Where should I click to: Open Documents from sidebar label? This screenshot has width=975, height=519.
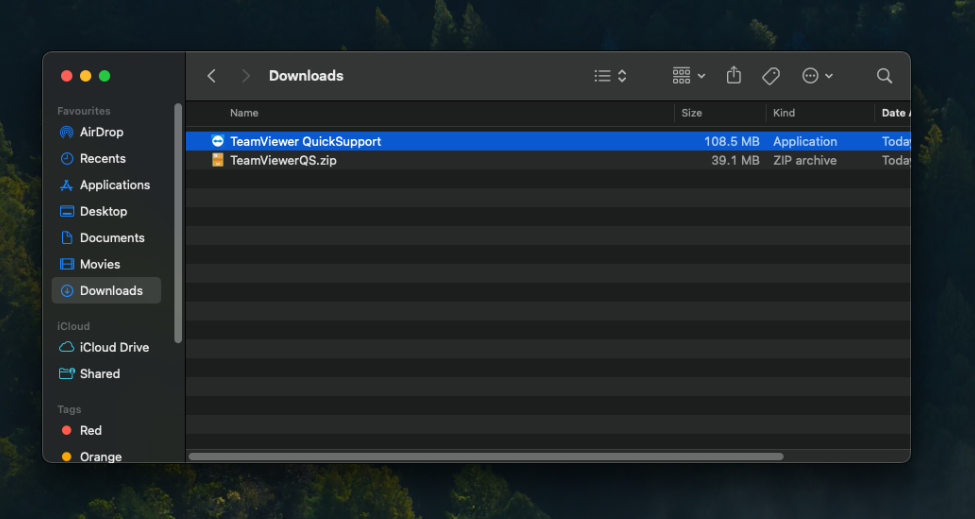pyautogui.click(x=112, y=237)
